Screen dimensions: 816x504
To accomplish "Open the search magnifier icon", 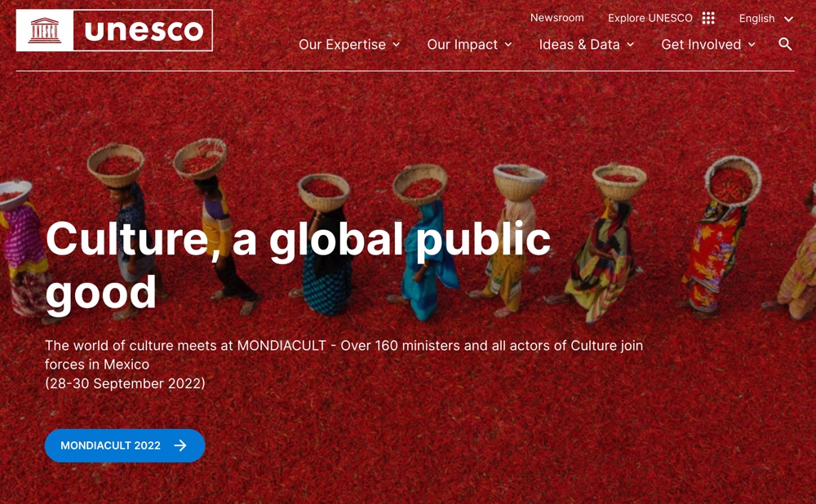I will click(x=785, y=45).
